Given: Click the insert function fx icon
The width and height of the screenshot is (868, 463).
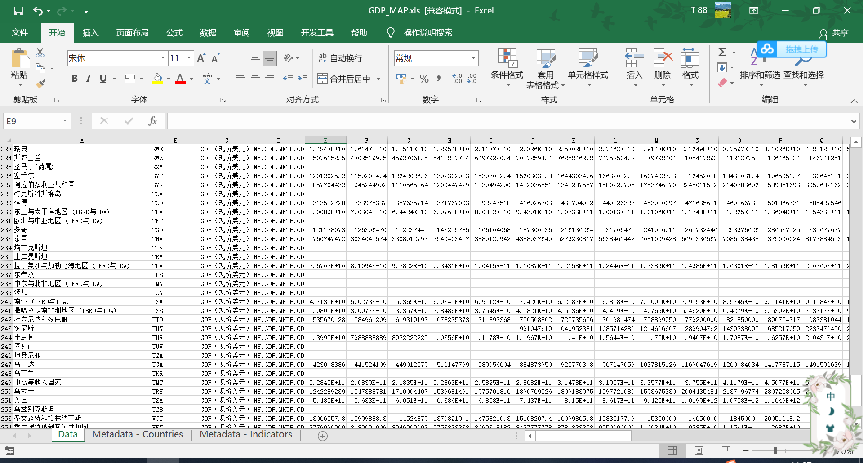Looking at the screenshot, I should point(152,121).
